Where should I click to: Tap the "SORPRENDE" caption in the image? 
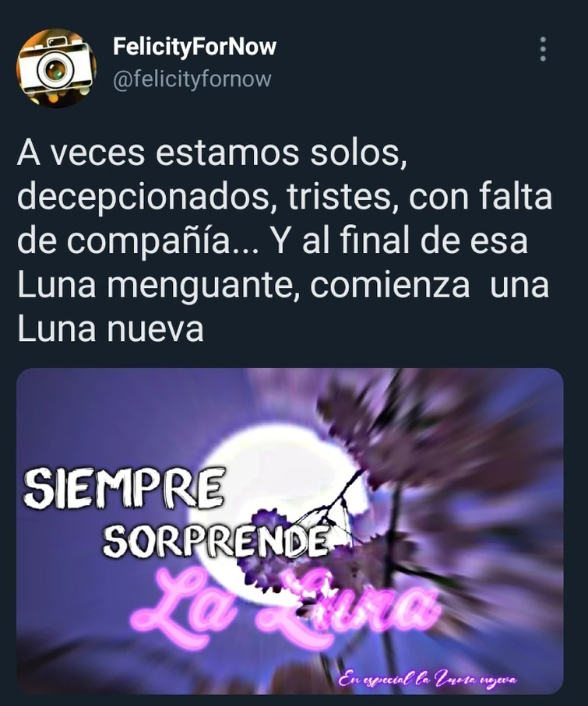[x=214, y=539]
